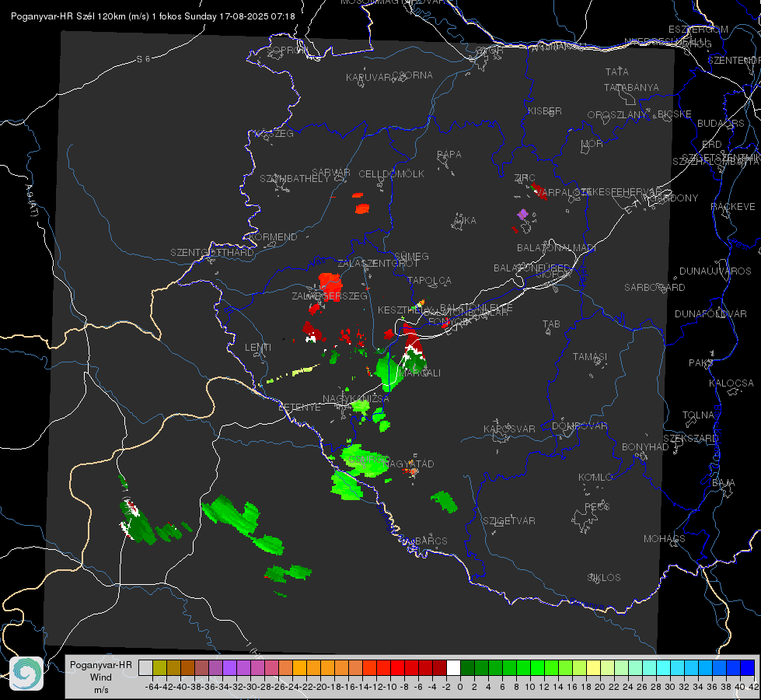Click the SUMEG city label
This screenshot has width=761, height=700.
click(411, 256)
